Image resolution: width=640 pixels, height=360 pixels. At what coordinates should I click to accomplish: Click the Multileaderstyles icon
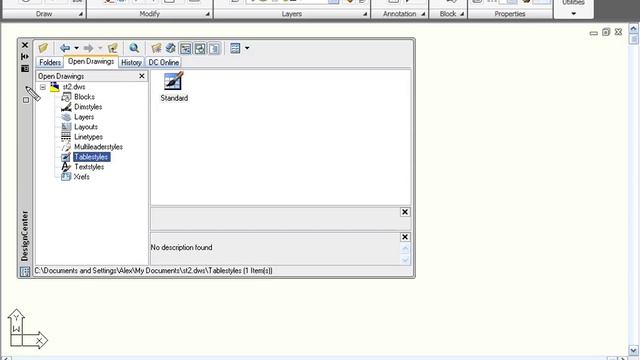[x=66, y=147]
